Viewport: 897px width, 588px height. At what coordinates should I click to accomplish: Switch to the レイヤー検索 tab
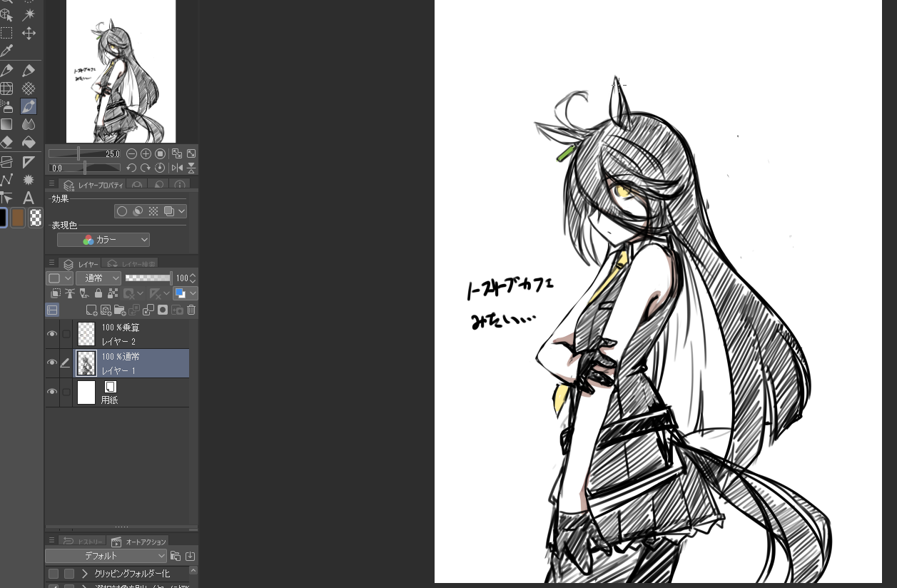pos(131,264)
